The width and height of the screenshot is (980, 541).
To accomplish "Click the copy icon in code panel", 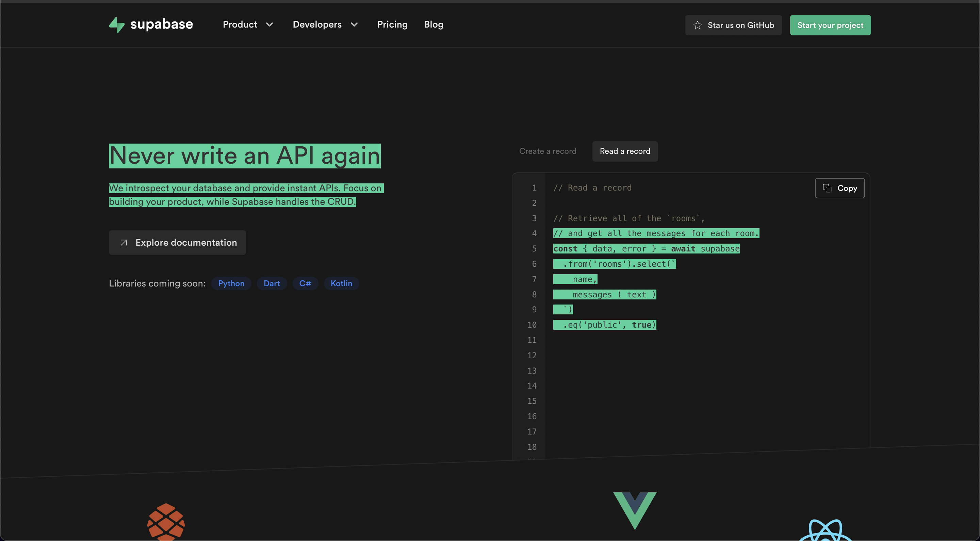I will 827,188.
